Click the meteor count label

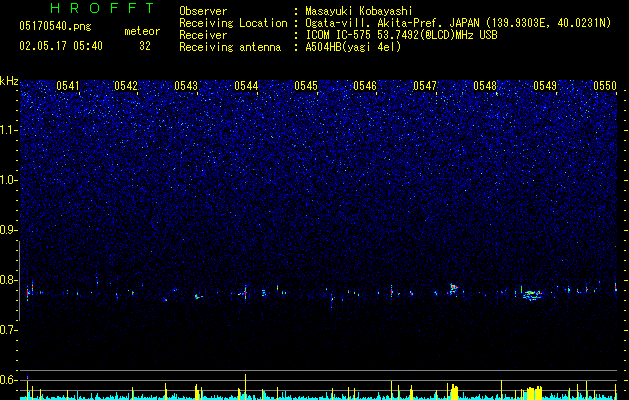[142, 31]
